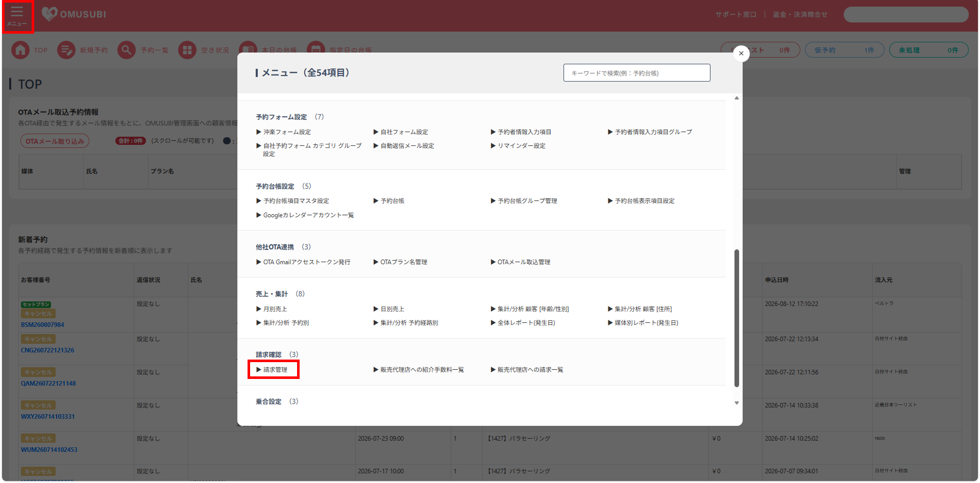Open reservation CNG260722121326
The width and height of the screenshot is (980, 483).
coord(47,350)
